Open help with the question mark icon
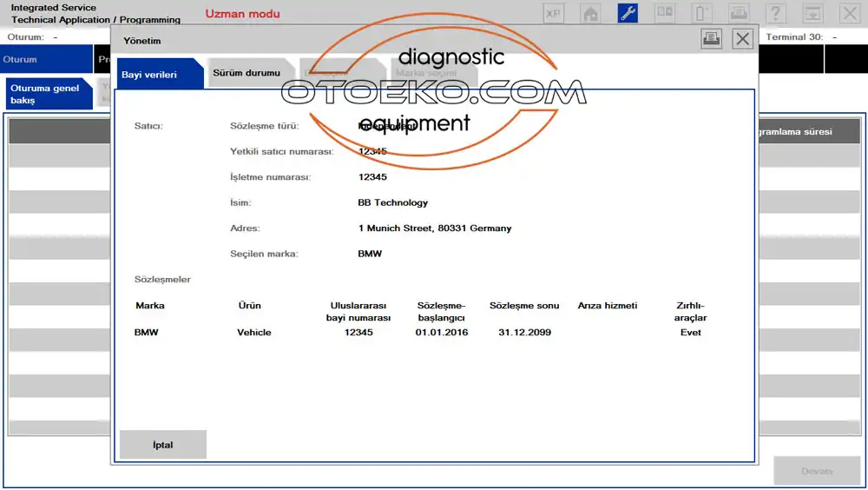This screenshot has height=490, width=868. point(775,13)
